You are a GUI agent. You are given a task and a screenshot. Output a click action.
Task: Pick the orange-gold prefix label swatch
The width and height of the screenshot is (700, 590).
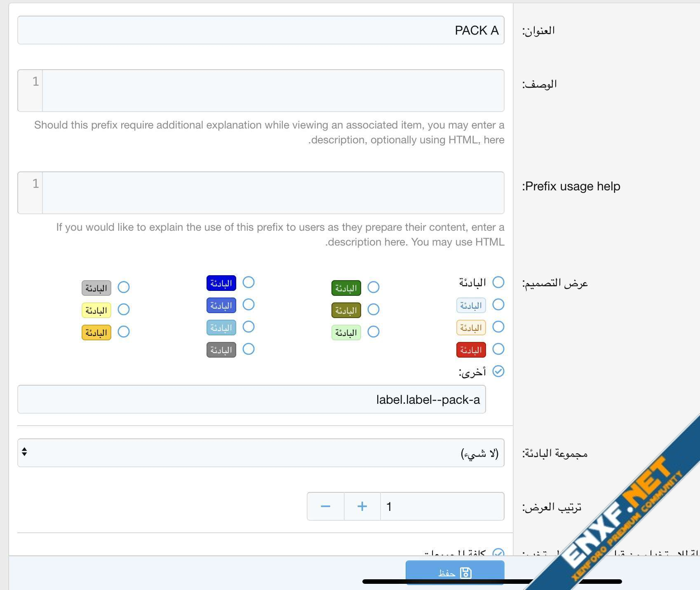(x=96, y=332)
